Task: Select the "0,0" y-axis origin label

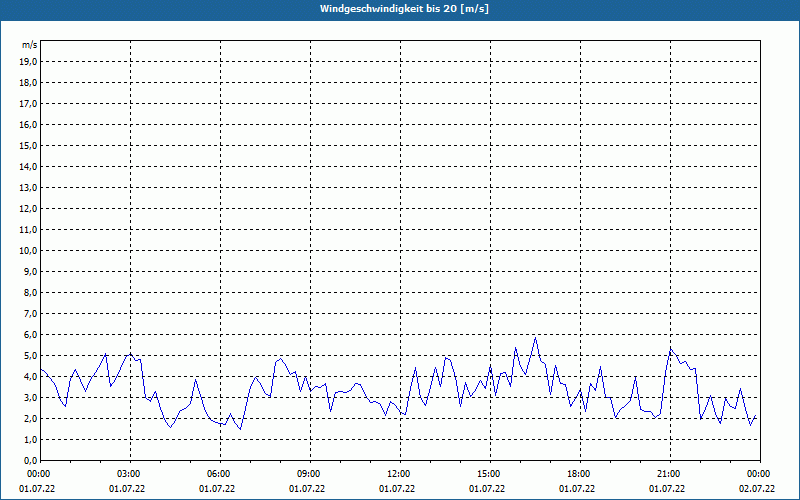Action: 30,461
